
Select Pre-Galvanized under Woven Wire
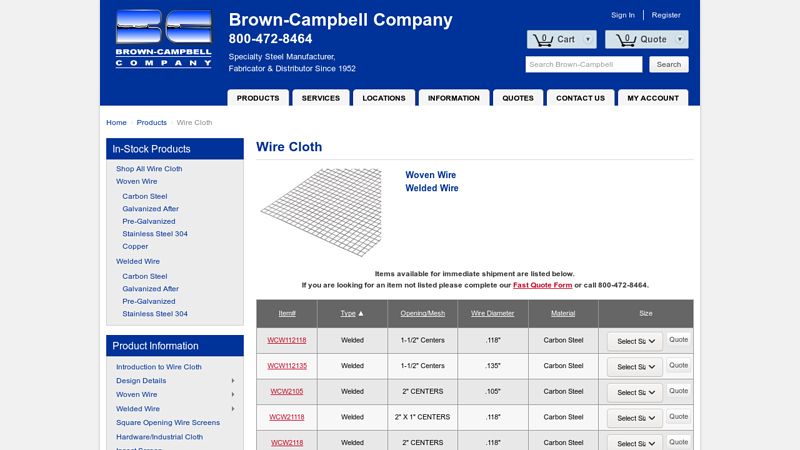pyautogui.click(x=148, y=221)
